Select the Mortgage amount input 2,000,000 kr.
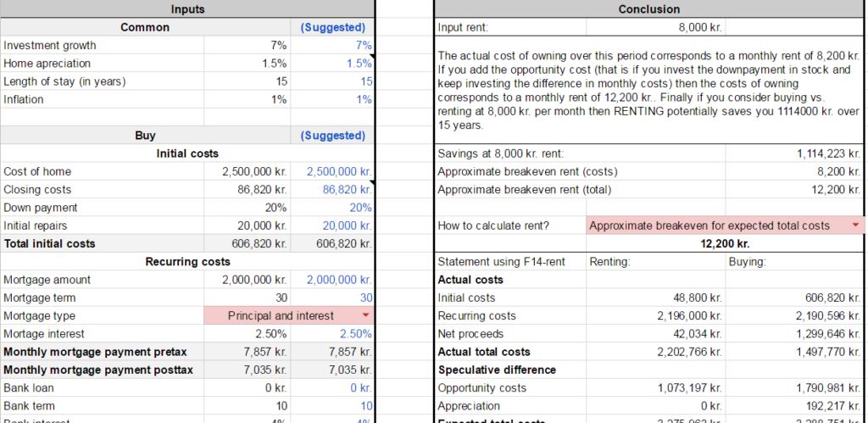This screenshot has width=868, height=423. tap(247, 280)
